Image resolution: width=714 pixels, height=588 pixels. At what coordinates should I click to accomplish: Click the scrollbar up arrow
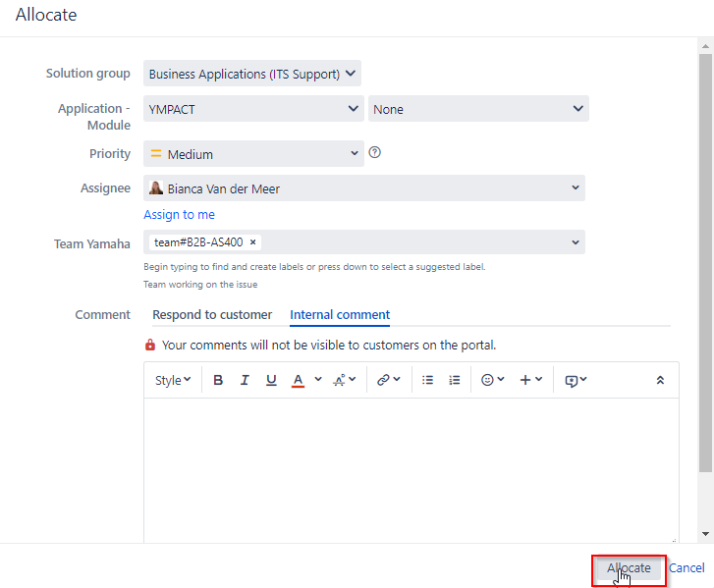coord(705,46)
